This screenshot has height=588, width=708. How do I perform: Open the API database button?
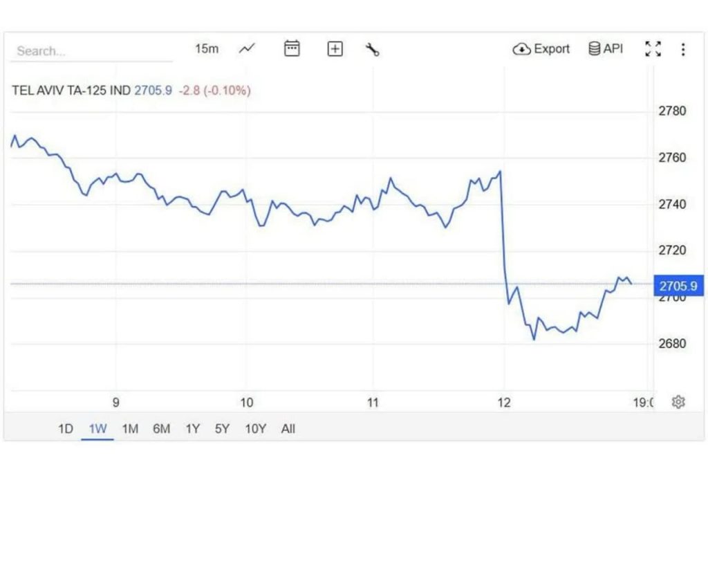606,48
